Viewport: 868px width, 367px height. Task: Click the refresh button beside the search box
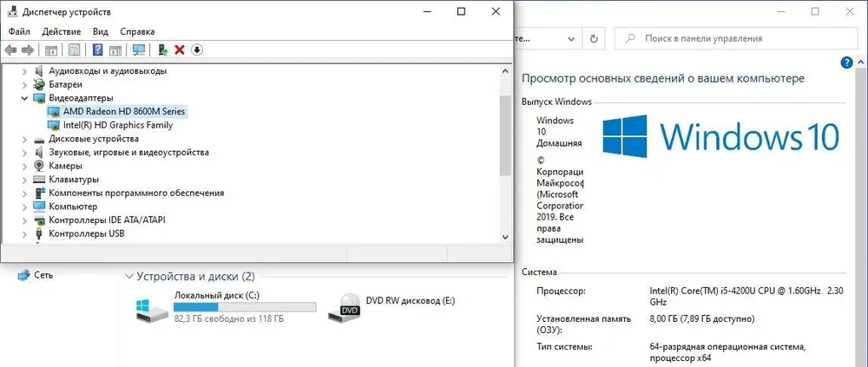pyautogui.click(x=594, y=38)
